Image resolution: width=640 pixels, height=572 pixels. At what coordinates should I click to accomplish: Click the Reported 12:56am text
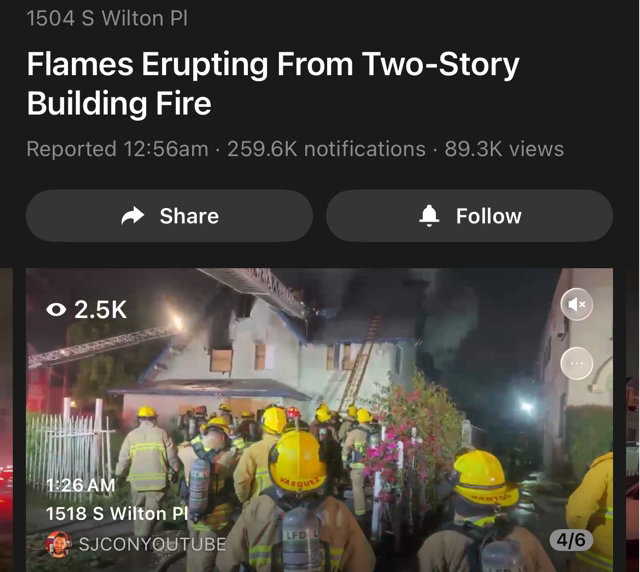point(118,149)
